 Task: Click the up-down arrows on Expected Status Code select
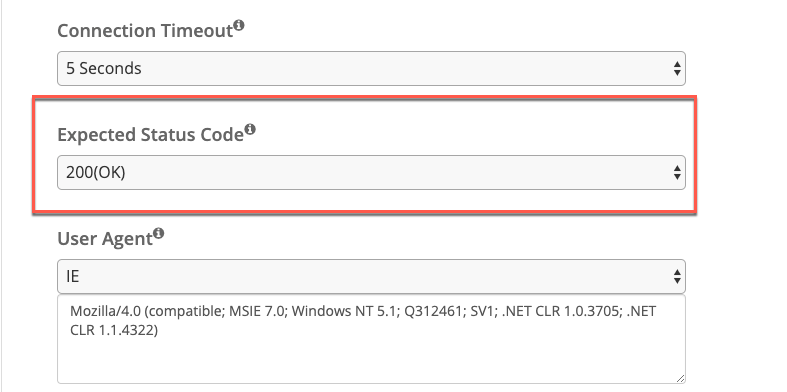[677, 173]
